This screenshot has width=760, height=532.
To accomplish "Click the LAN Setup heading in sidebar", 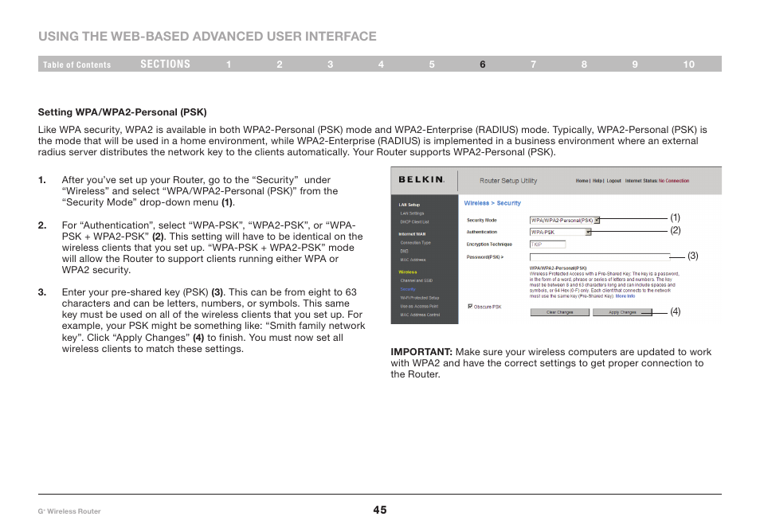I will [409, 205].
